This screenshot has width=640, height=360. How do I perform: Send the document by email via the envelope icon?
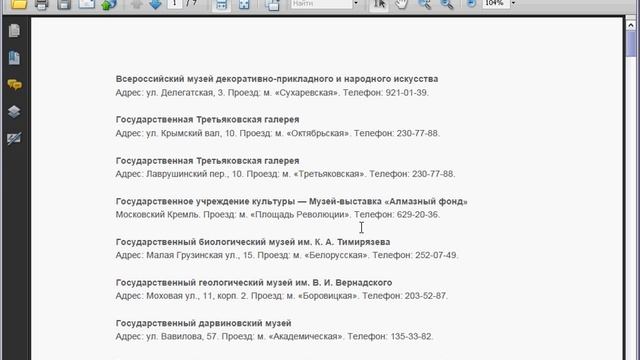coord(87,4)
